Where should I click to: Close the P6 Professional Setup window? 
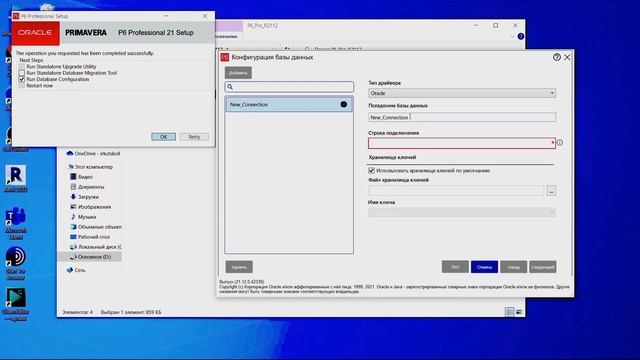205,16
